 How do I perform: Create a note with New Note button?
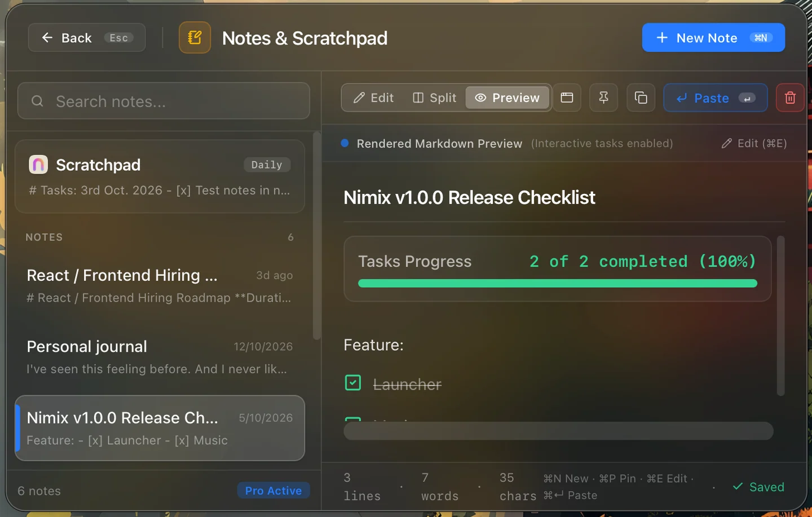click(x=713, y=38)
